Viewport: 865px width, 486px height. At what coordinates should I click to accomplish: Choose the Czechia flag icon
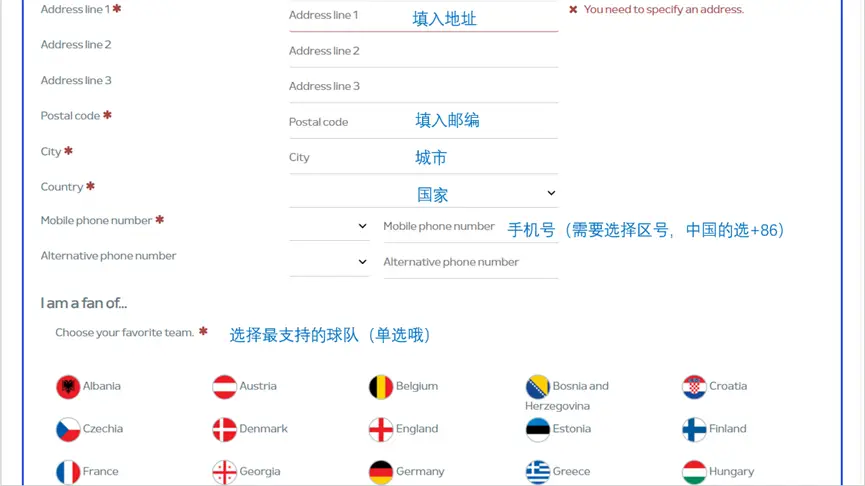coord(68,429)
